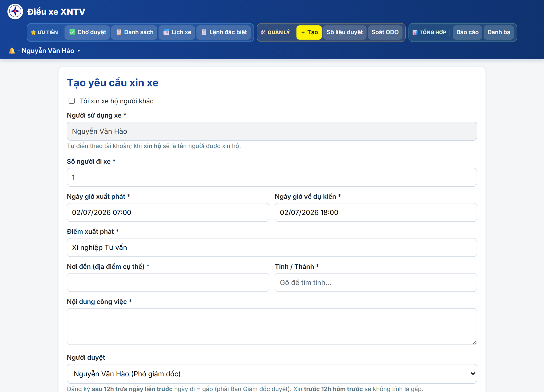This screenshot has height=392, width=544.
Task: Click the "Tự điền theo tài khoản" hint text
Action: [154, 146]
